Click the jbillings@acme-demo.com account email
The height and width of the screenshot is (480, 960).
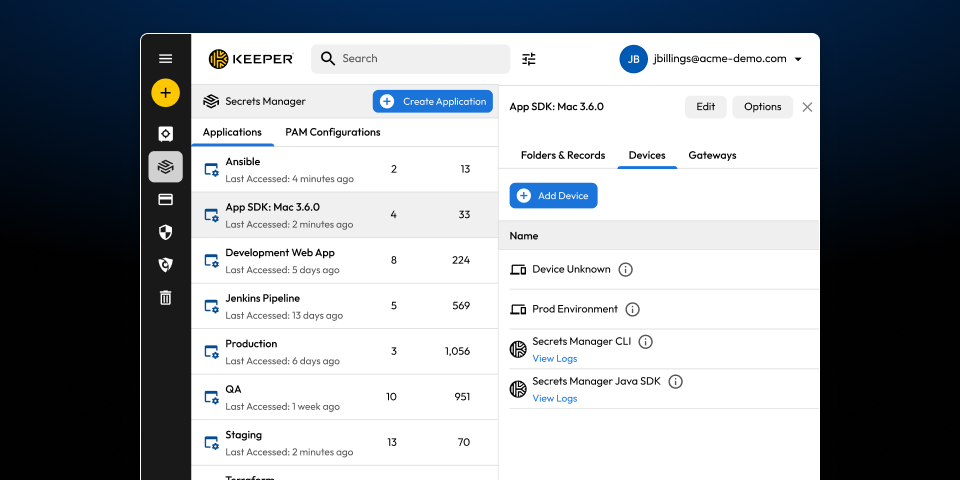click(x=719, y=59)
